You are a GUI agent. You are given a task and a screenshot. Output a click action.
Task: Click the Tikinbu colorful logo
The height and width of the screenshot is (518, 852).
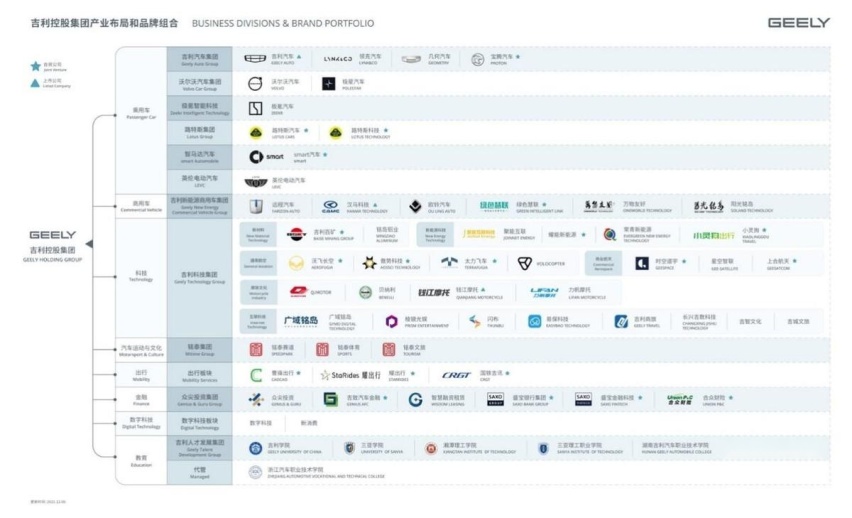[475, 321]
